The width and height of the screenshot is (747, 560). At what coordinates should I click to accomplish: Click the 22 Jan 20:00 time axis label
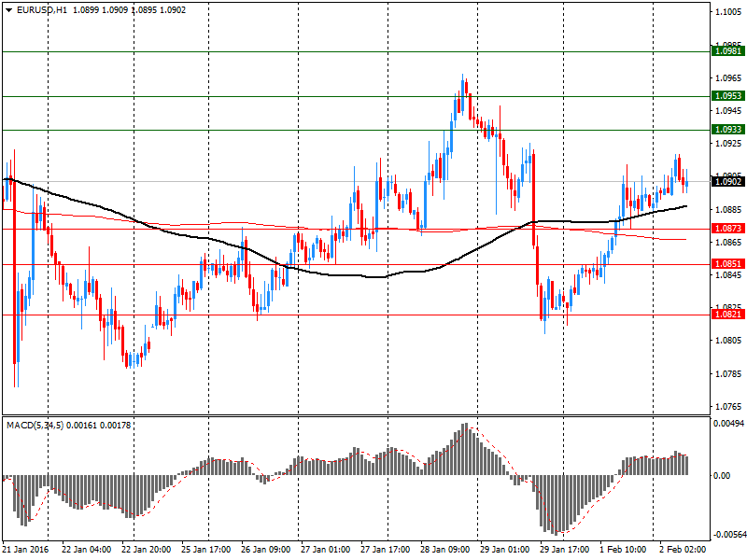pos(147,550)
